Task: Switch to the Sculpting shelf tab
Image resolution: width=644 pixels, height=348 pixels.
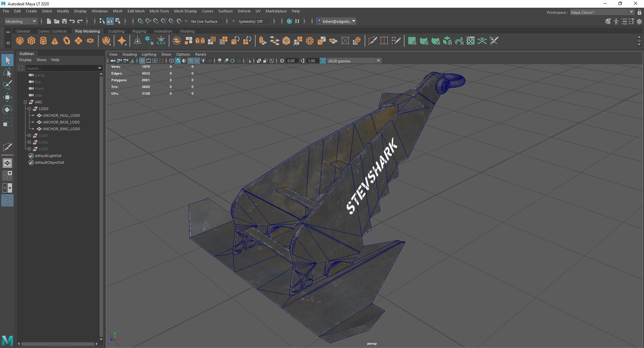Action: point(116,31)
